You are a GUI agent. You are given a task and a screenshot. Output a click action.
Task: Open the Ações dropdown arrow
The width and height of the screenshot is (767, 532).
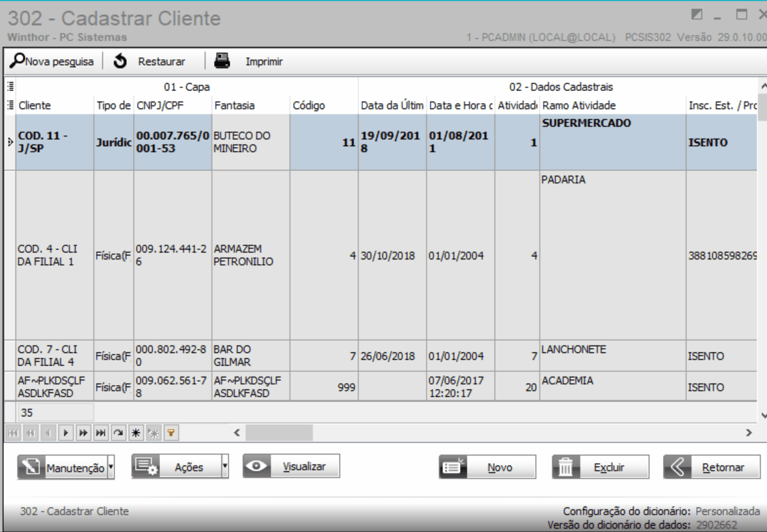(225, 466)
